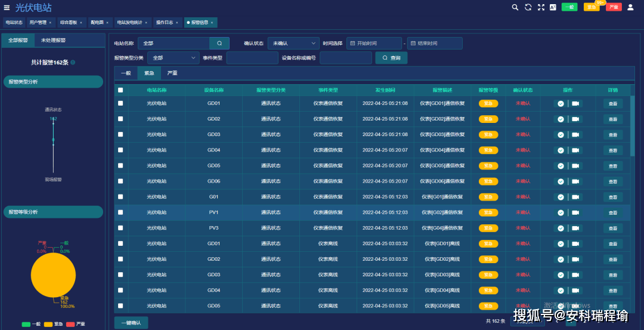Open video for GD05 05:20:07 row
This screenshot has height=330, width=644.
[575, 166]
